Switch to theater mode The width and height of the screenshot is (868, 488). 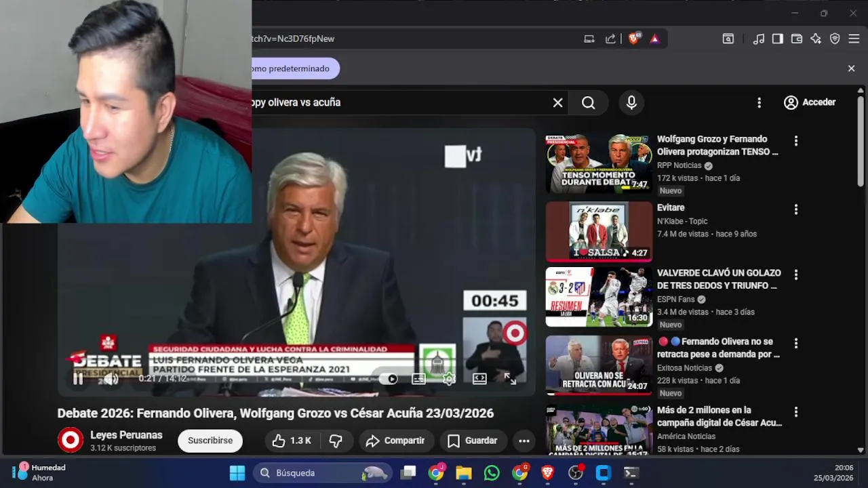point(479,379)
